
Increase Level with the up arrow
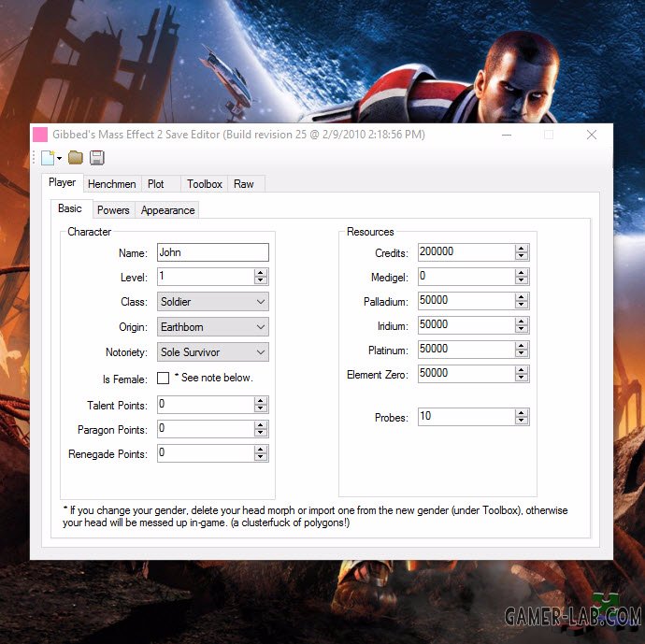tap(261, 273)
